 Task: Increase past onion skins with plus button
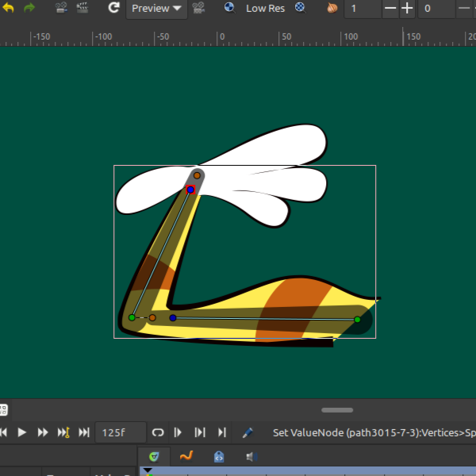407,9
